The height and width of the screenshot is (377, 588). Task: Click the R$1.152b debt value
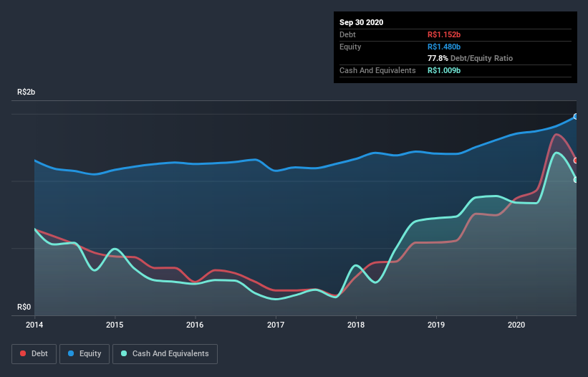point(444,34)
